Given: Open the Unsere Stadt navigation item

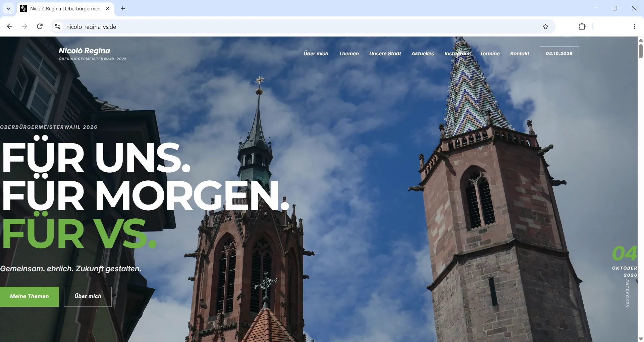Looking at the screenshot, I should (x=385, y=54).
